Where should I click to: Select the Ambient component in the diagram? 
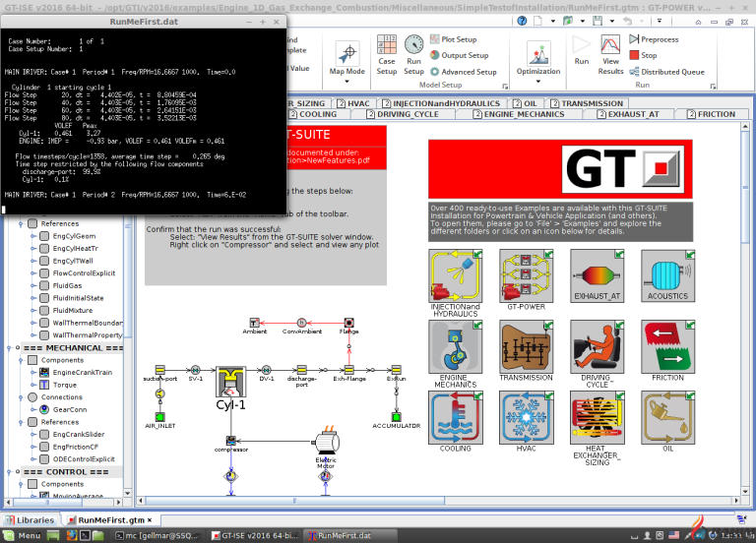pos(255,323)
